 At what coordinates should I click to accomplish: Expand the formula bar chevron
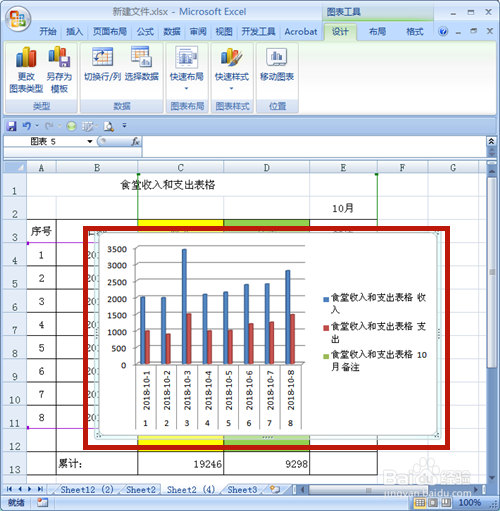pos(491,141)
